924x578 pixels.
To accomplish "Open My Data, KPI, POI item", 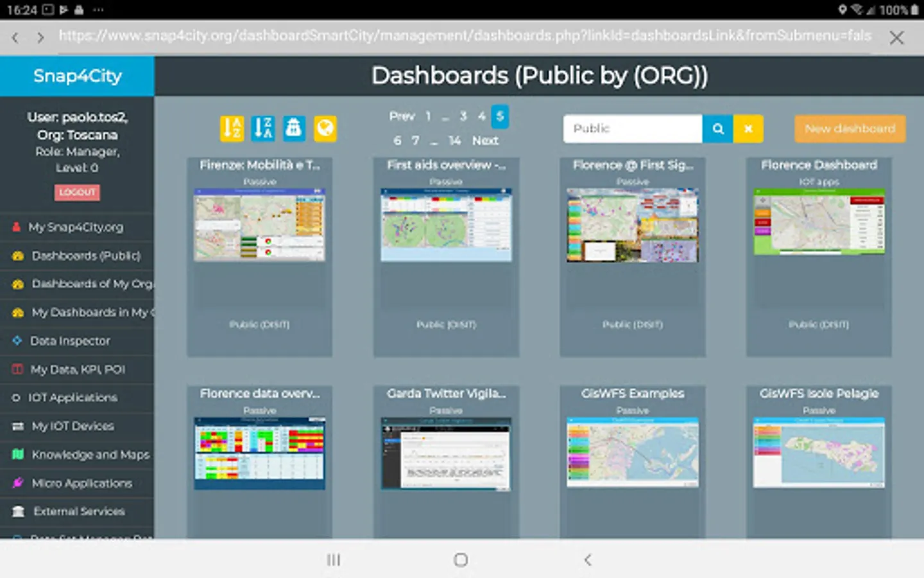I will [77, 369].
